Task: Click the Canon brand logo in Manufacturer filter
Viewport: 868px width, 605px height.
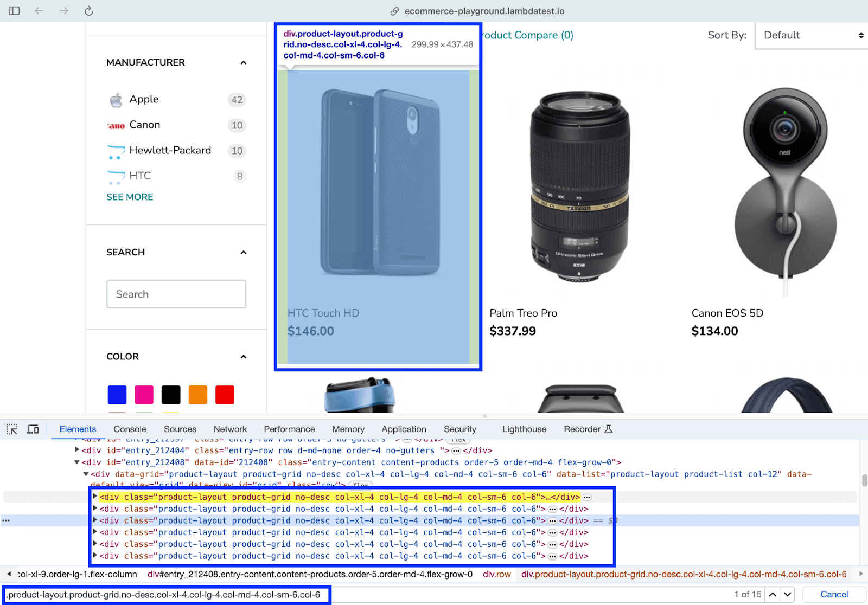Action: coord(115,125)
